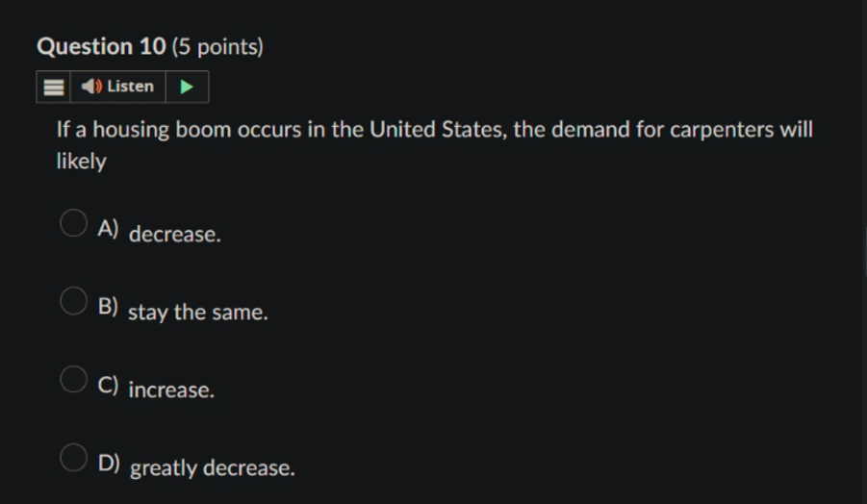Click the word 'likely' in the question
Image resolution: width=867 pixels, height=504 pixels.
[81, 162]
